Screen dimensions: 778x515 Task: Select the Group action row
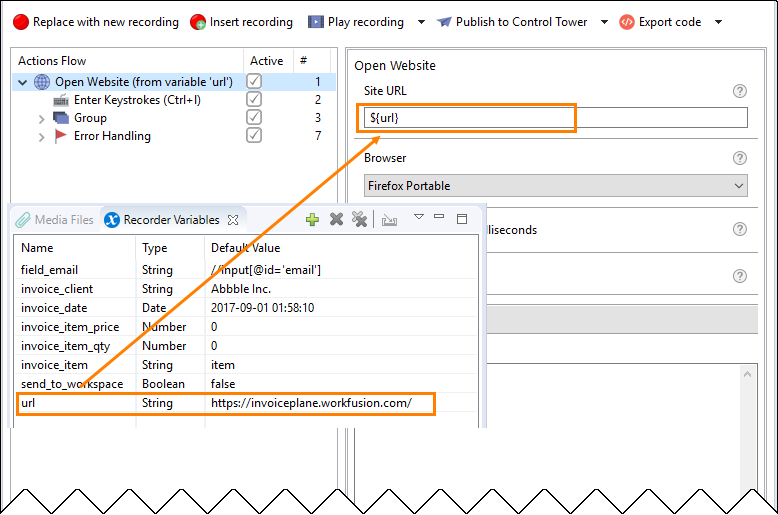click(90, 118)
